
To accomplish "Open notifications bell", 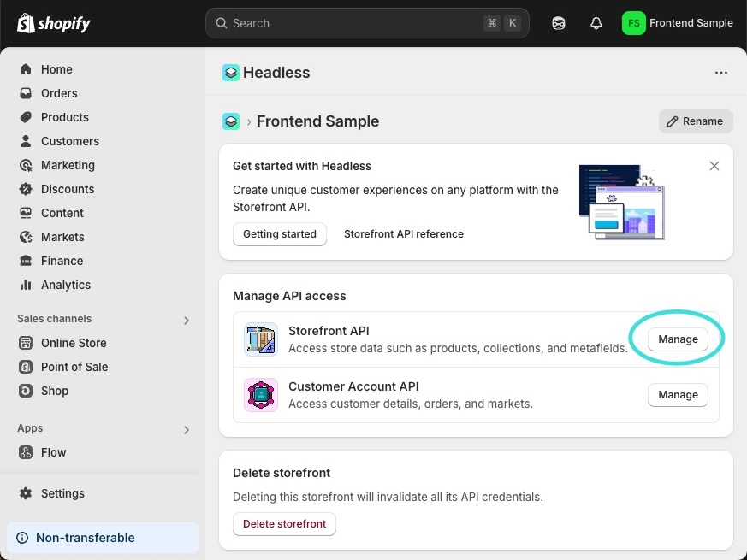I will pos(596,23).
